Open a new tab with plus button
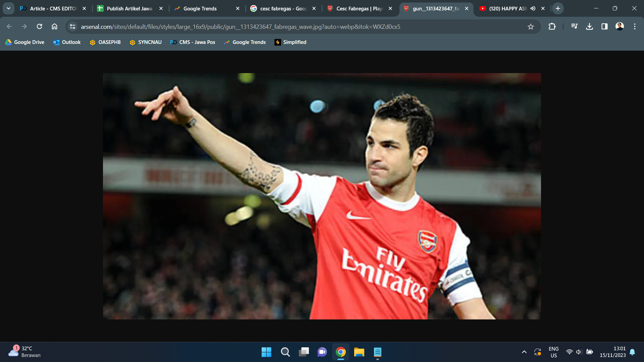Image resolution: width=644 pixels, height=362 pixels. click(558, 8)
